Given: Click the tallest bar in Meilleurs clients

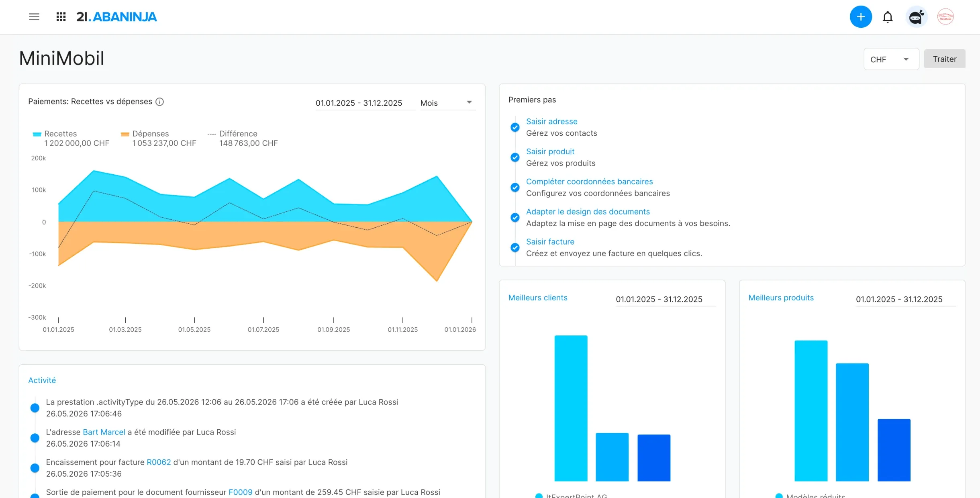Looking at the screenshot, I should (571, 408).
